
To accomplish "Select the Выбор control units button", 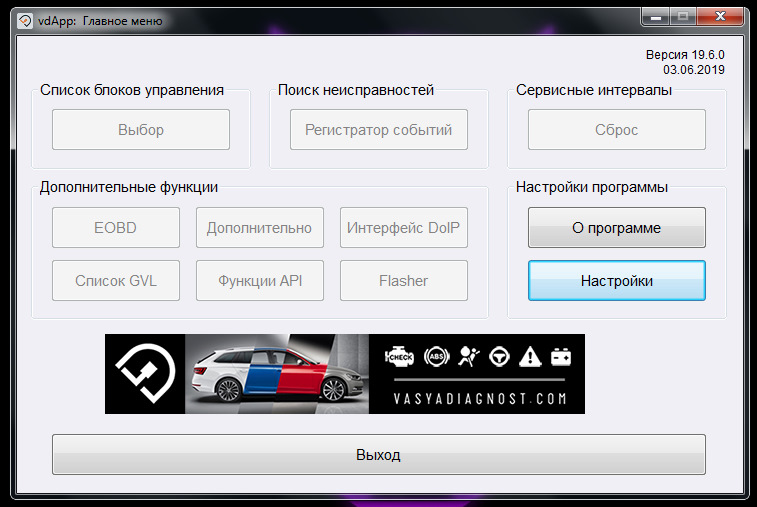I will pyautogui.click(x=141, y=129).
